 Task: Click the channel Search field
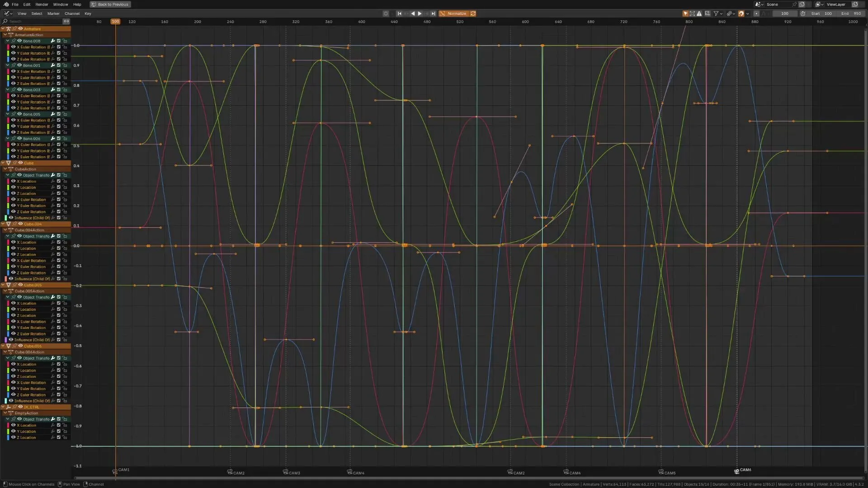pyautogui.click(x=33, y=21)
